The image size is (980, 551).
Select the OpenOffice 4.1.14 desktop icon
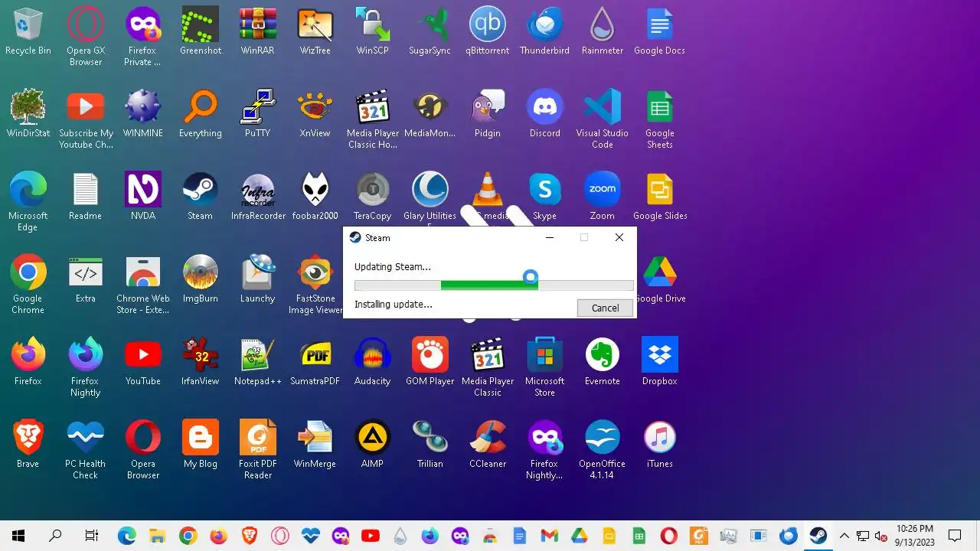(x=603, y=450)
